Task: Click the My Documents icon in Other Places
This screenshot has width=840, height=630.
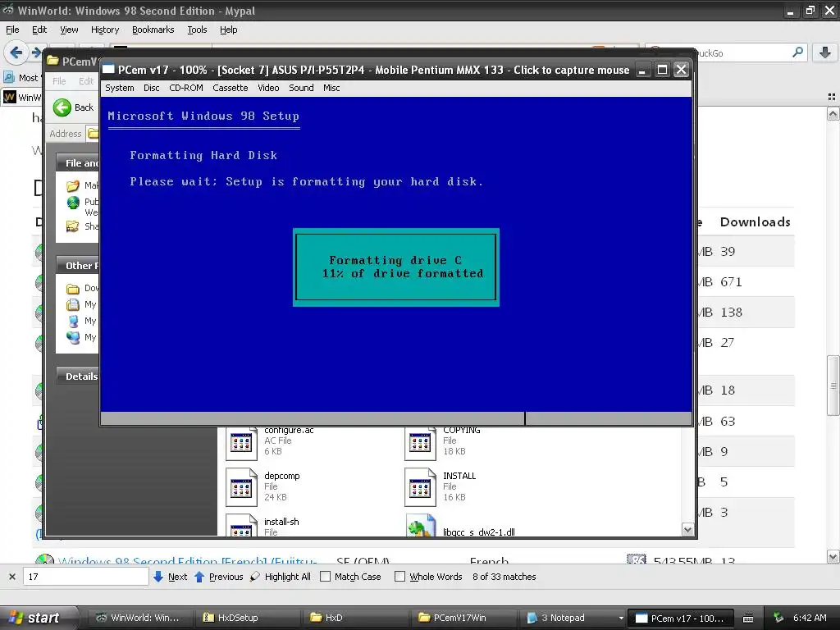Action: click(x=73, y=305)
